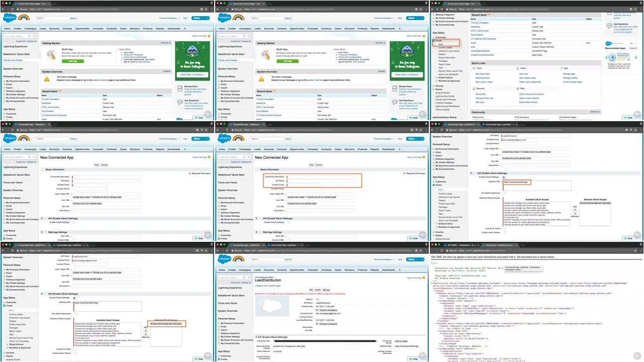644x362 pixels.
Task: Click Manage on the LeadDistribution connected app
Action: pyautogui.click(x=327, y=290)
